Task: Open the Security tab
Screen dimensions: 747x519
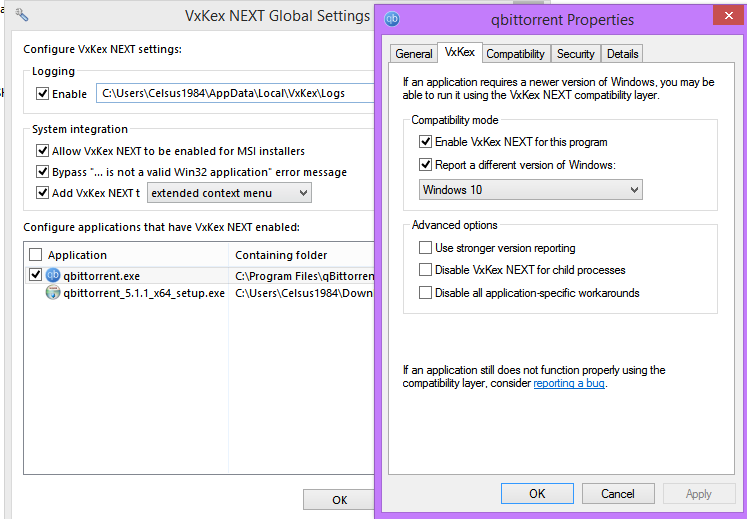Action: (x=575, y=54)
